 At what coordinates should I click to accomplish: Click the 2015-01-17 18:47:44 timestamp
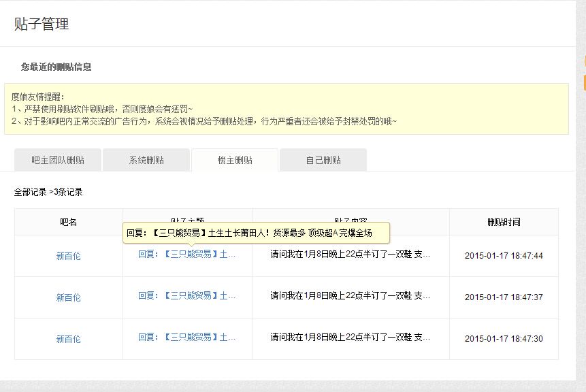click(504, 256)
